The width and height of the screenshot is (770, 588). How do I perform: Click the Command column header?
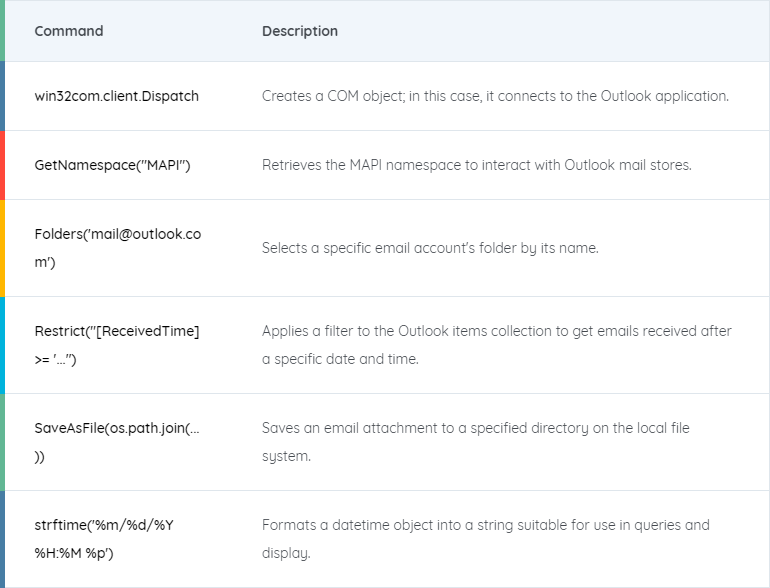click(x=69, y=31)
